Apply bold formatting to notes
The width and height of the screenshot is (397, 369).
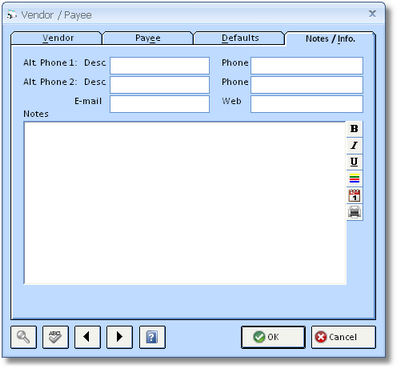pos(354,129)
